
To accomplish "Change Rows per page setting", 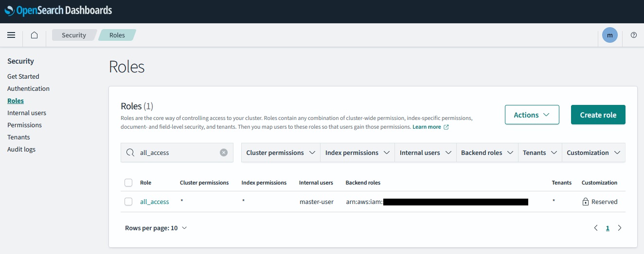I will click(x=156, y=228).
